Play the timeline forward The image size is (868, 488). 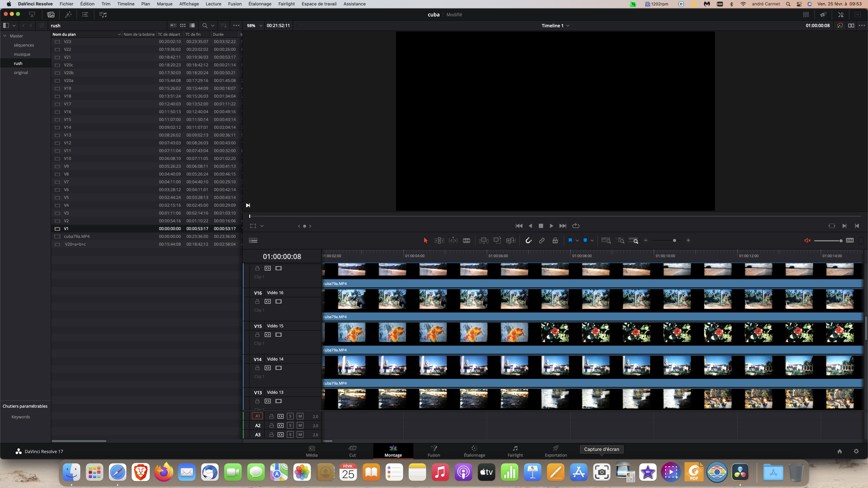[x=551, y=226]
